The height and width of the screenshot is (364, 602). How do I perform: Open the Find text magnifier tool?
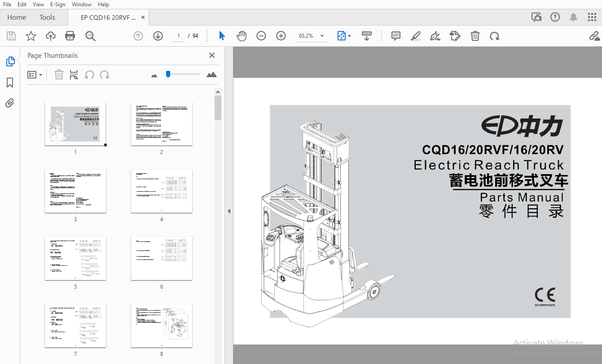(91, 36)
